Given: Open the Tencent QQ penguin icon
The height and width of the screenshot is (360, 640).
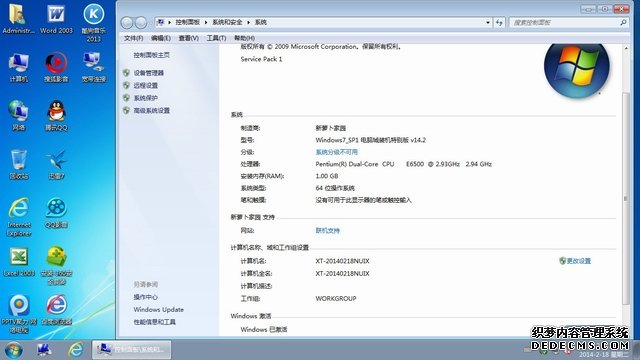Looking at the screenshot, I should tap(56, 116).
